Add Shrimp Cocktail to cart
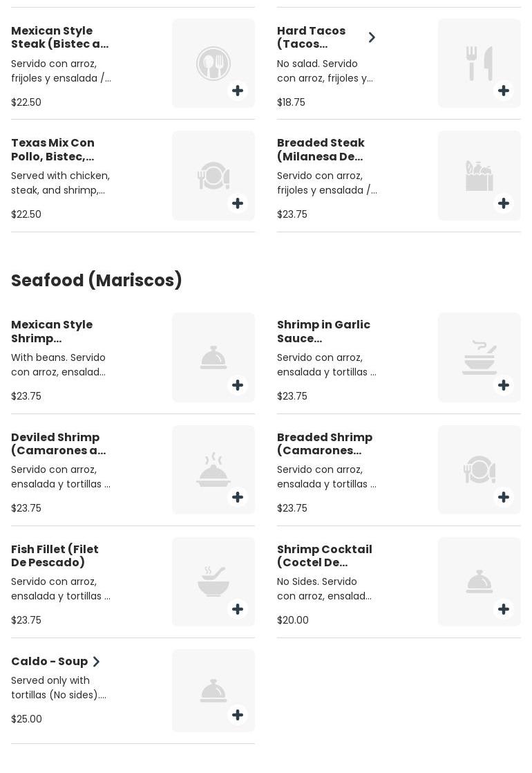 point(504,609)
